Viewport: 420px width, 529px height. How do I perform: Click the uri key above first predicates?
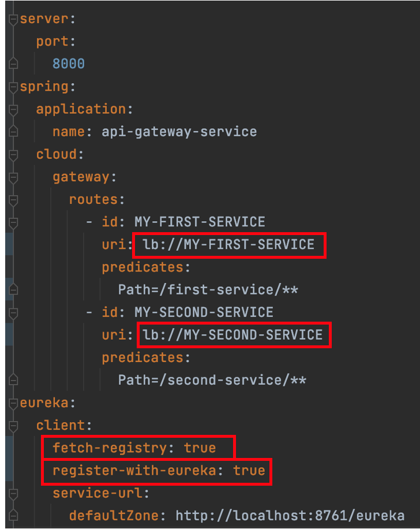click(114, 245)
